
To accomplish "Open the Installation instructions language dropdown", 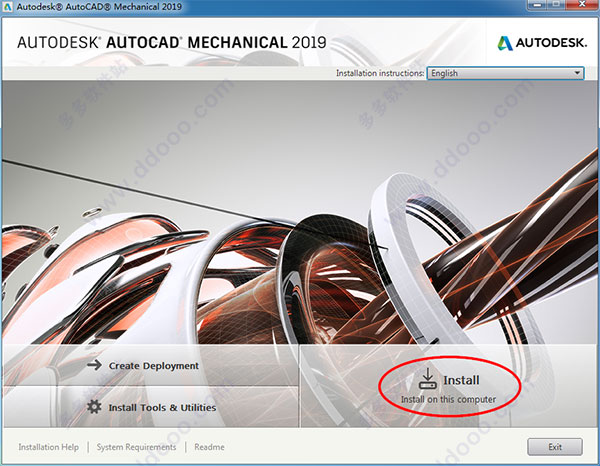I will [x=505, y=73].
